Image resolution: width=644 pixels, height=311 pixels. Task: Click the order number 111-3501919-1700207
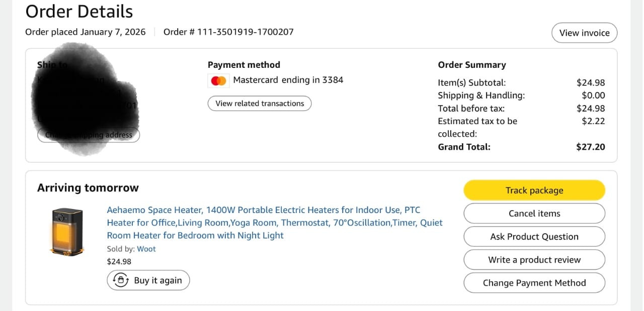click(x=245, y=32)
